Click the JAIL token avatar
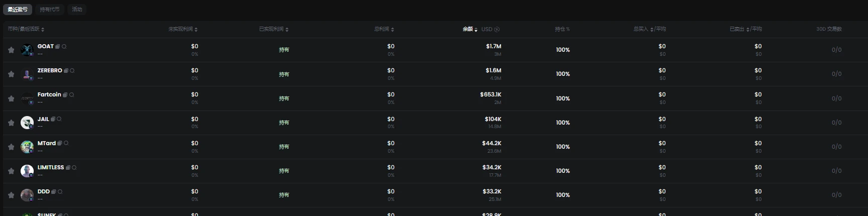868x216 pixels. [x=27, y=122]
